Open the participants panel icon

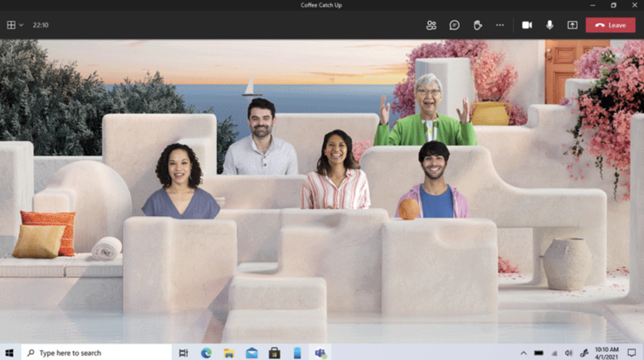point(431,25)
